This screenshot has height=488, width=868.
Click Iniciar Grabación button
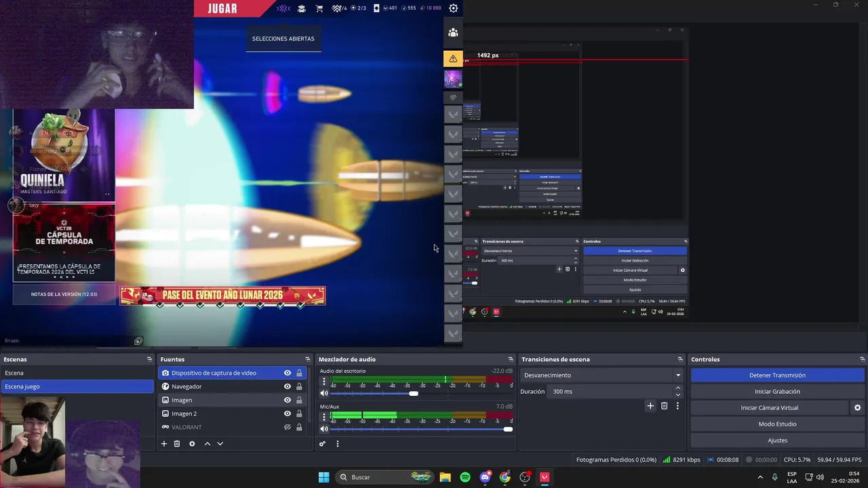[x=777, y=392]
